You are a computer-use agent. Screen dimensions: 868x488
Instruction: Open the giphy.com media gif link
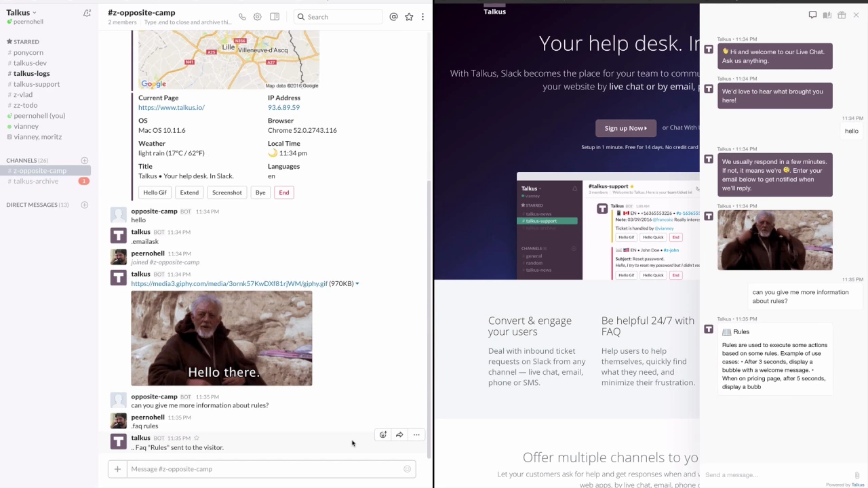point(229,283)
